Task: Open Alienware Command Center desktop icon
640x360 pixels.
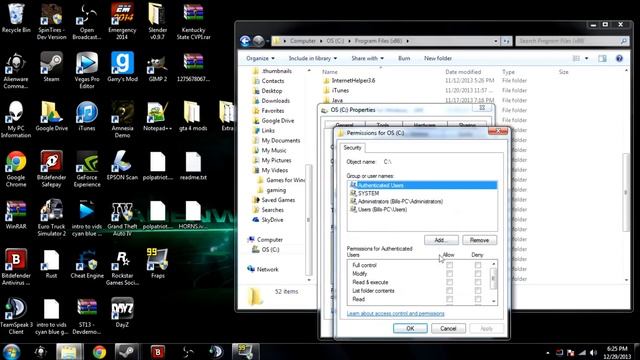Action: coord(16,70)
